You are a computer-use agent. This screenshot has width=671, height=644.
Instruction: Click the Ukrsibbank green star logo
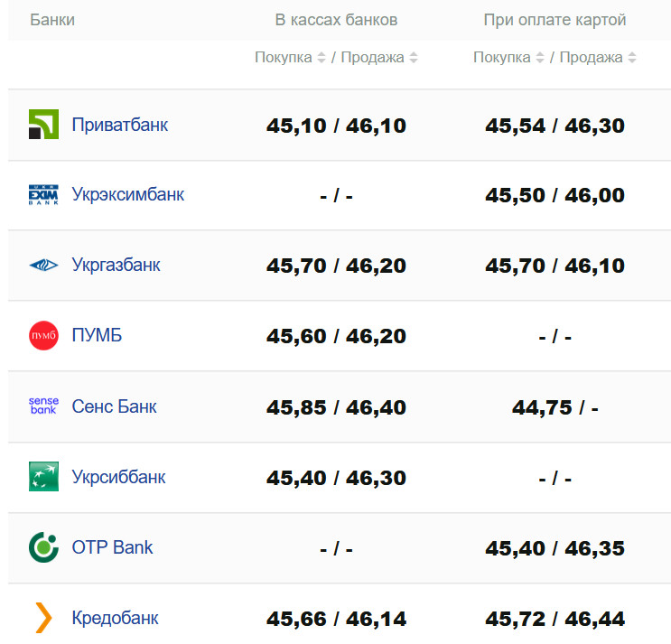(x=43, y=477)
